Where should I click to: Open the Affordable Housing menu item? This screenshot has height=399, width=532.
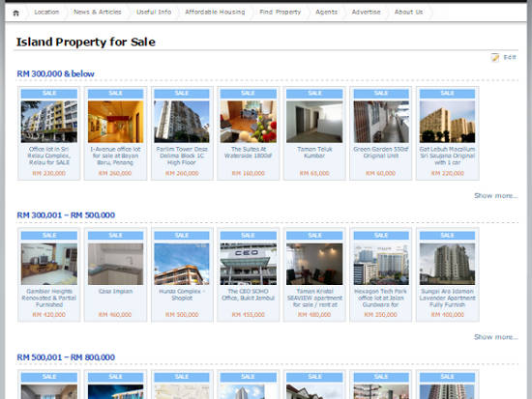(215, 13)
